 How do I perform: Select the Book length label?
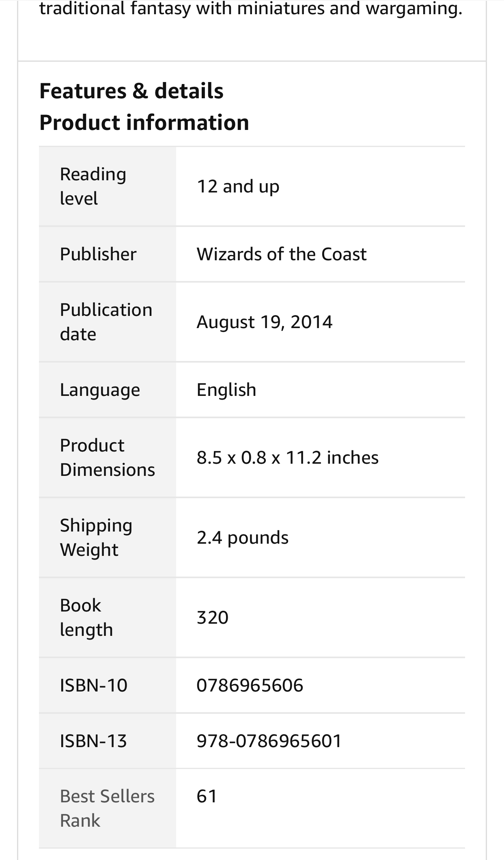point(86,618)
